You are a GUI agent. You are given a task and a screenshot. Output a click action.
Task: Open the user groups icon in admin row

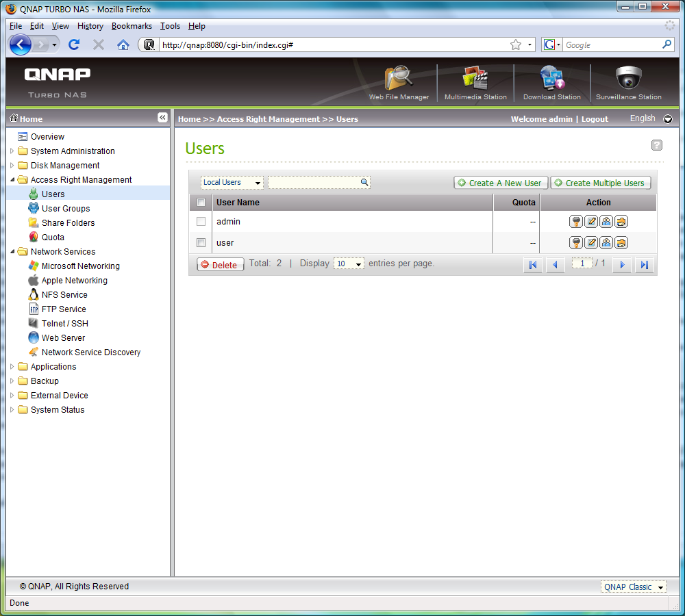click(606, 222)
